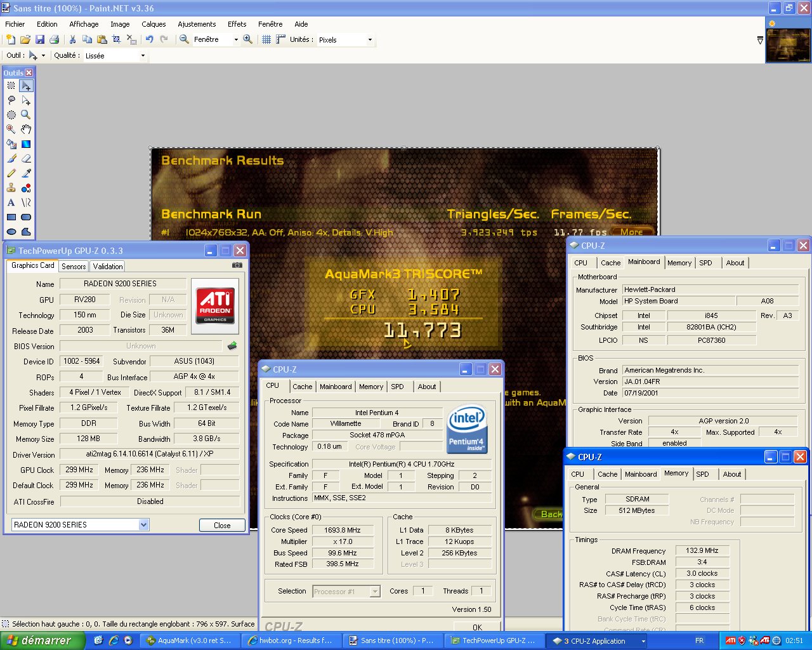Select the Lasso Select tool
The image size is (812, 650).
[11, 100]
